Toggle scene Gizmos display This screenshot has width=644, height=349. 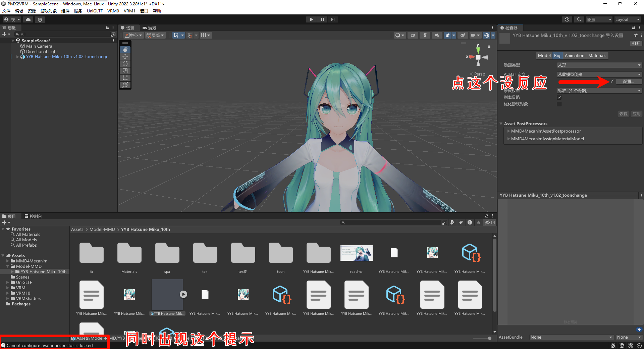[487, 35]
